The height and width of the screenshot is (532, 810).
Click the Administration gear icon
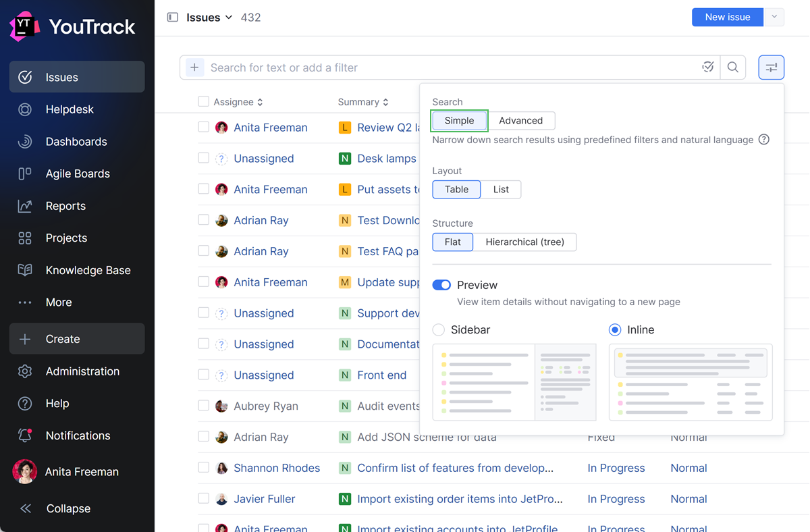[x=25, y=371]
